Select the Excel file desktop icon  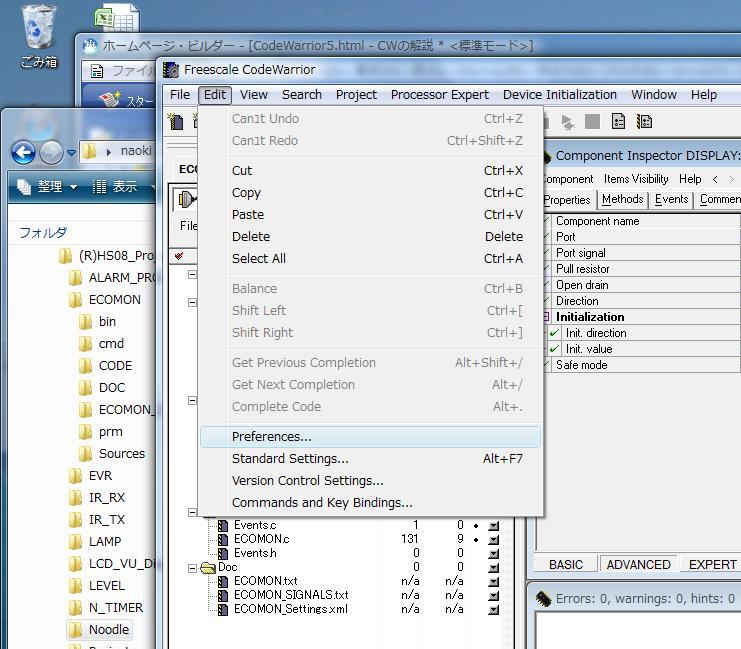[116, 18]
